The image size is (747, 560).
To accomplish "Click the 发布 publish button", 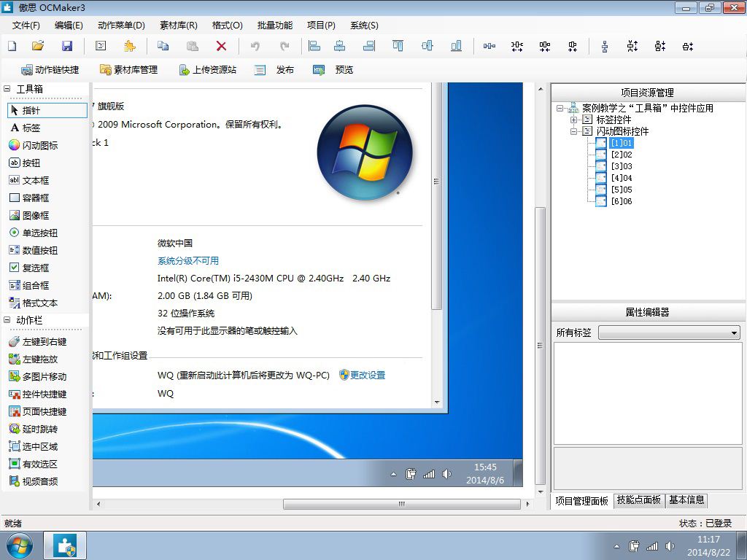I will coord(274,70).
